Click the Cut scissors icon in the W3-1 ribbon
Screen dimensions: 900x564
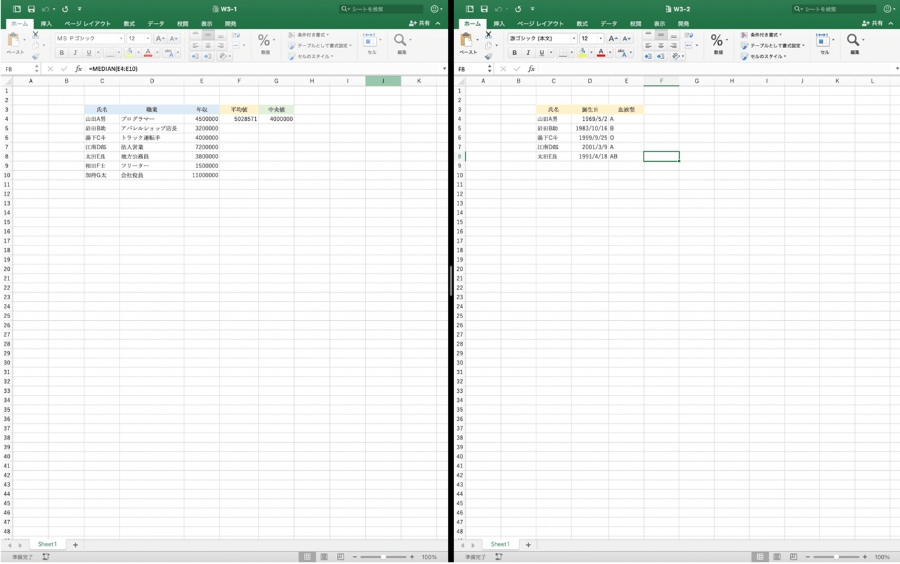pos(36,35)
